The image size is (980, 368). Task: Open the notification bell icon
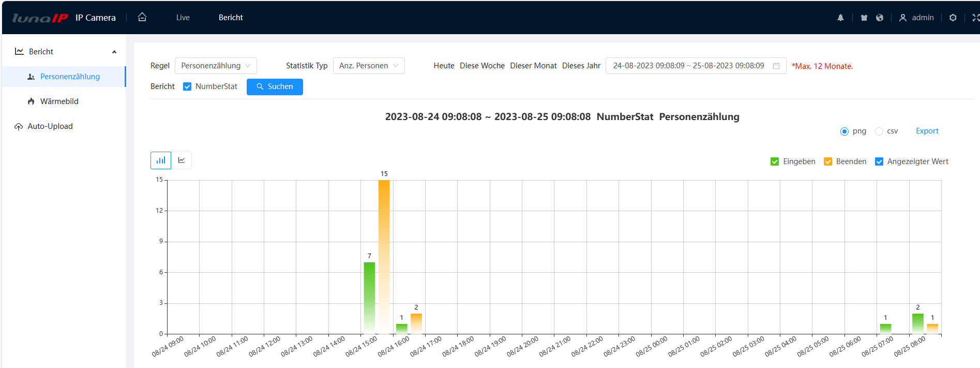click(x=840, y=18)
